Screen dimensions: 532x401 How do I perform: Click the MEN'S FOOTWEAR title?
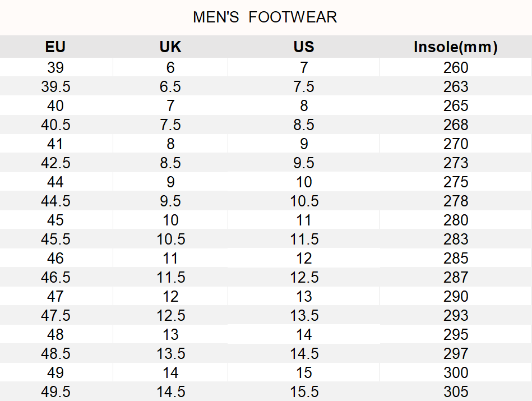pos(265,17)
